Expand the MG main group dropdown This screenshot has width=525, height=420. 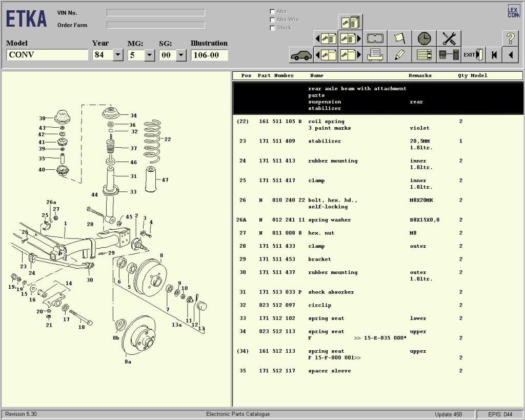point(149,55)
